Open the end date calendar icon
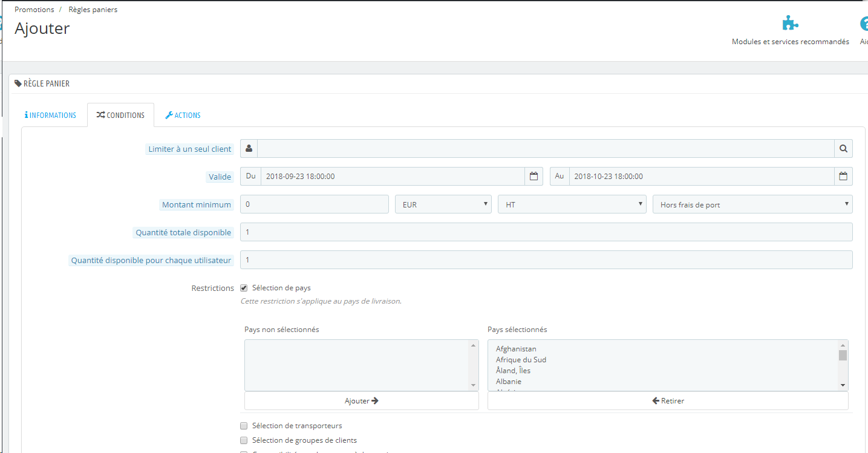This screenshot has width=868, height=453. (843, 177)
